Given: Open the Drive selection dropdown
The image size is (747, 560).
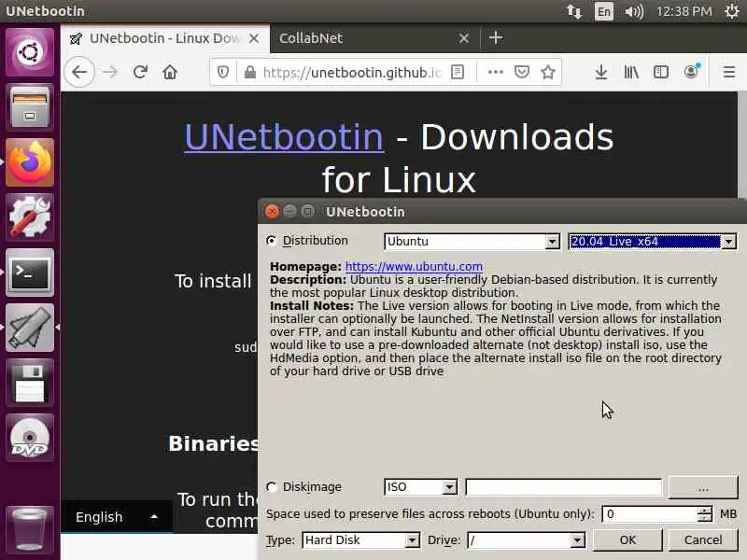Looking at the screenshot, I should click(526, 540).
